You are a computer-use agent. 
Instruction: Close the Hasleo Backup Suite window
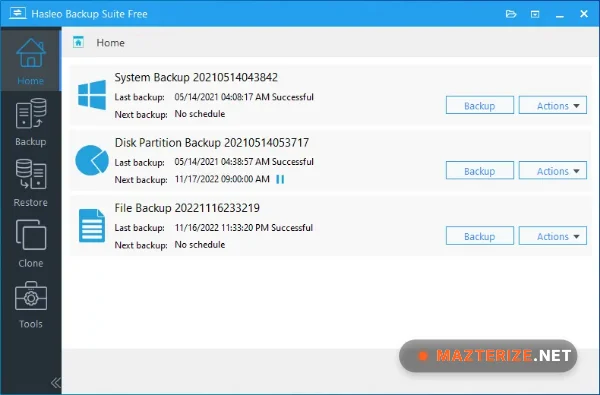click(584, 14)
